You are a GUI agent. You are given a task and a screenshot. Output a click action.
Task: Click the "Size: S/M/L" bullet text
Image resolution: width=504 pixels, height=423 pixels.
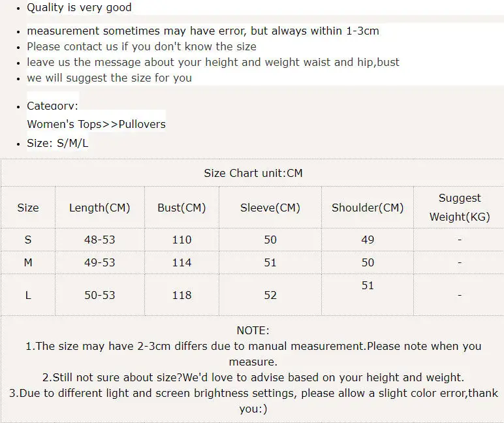pyautogui.click(x=57, y=144)
